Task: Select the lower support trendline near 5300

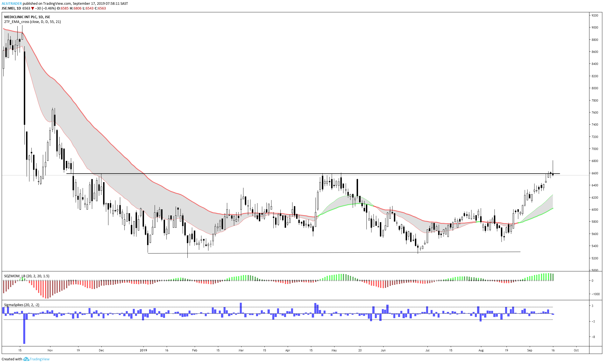Action: [334, 253]
